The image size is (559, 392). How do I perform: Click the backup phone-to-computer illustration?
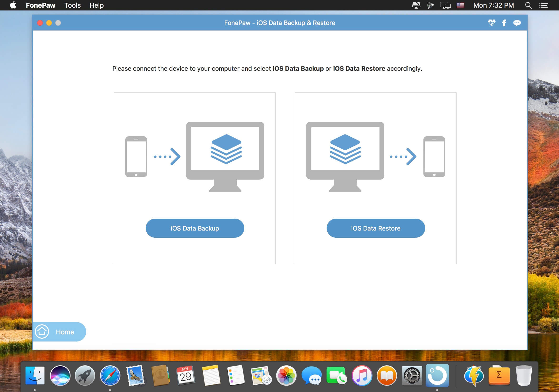pos(195,156)
